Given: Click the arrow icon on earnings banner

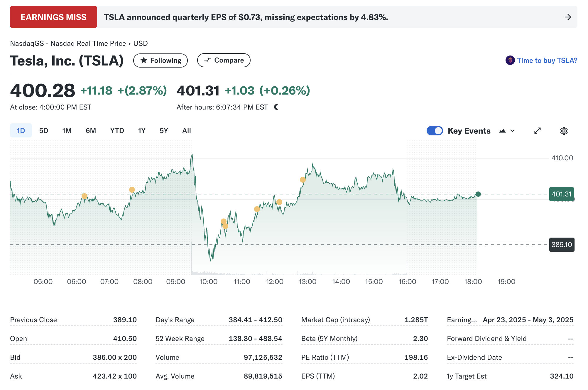Looking at the screenshot, I should (x=568, y=17).
